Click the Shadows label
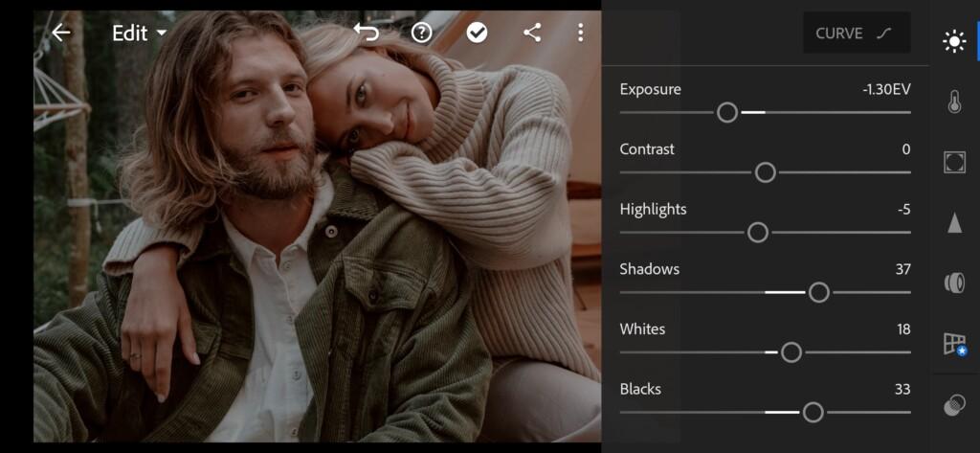980x453 pixels. click(x=650, y=270)
